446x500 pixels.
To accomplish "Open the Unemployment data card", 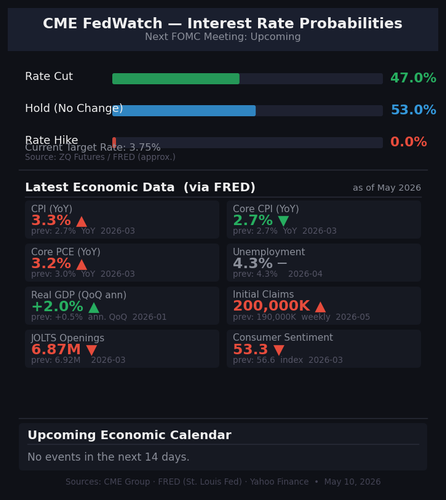I will coord(324,263).
